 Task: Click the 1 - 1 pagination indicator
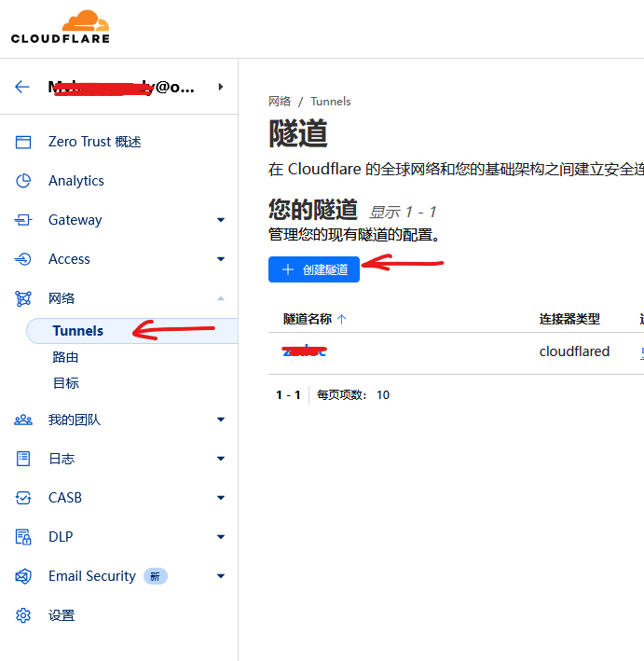pyautogui.click(x=288, y=395)
